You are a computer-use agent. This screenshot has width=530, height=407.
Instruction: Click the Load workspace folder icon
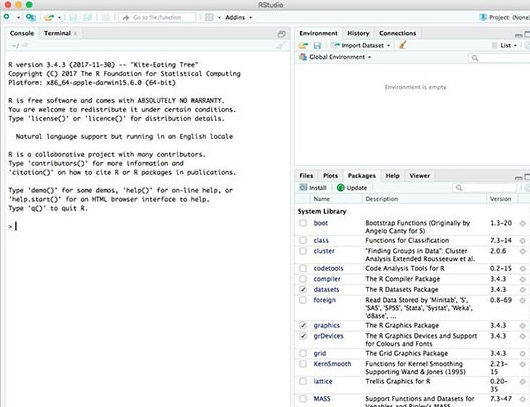pos(303,45)
